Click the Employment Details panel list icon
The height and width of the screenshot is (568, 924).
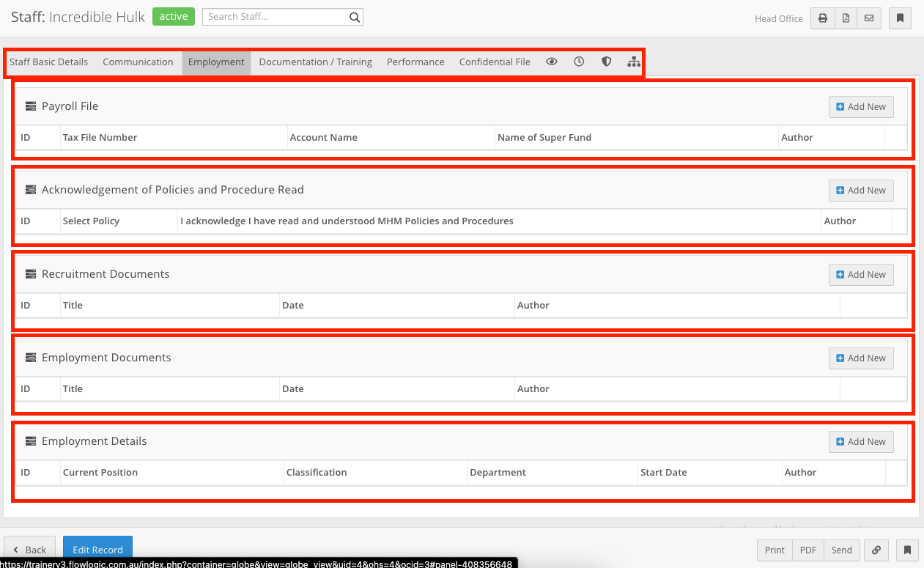31,441
